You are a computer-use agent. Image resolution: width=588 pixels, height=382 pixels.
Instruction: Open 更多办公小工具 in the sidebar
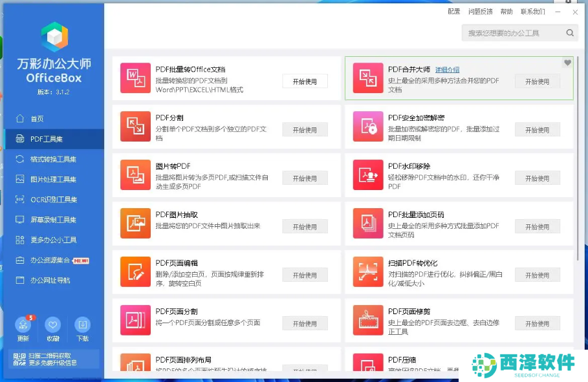pos(54,240)
